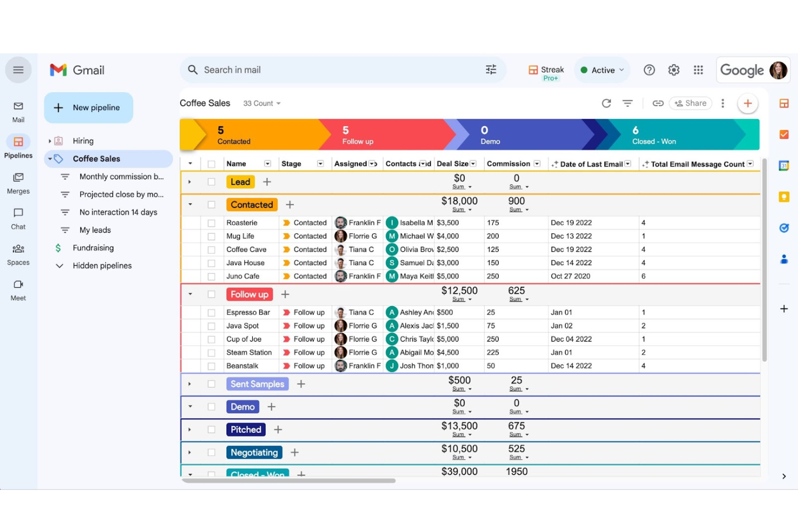Open the 33 Count dropdown
The height and width of the screenshot is (532, 798).
tap(262, 103)
